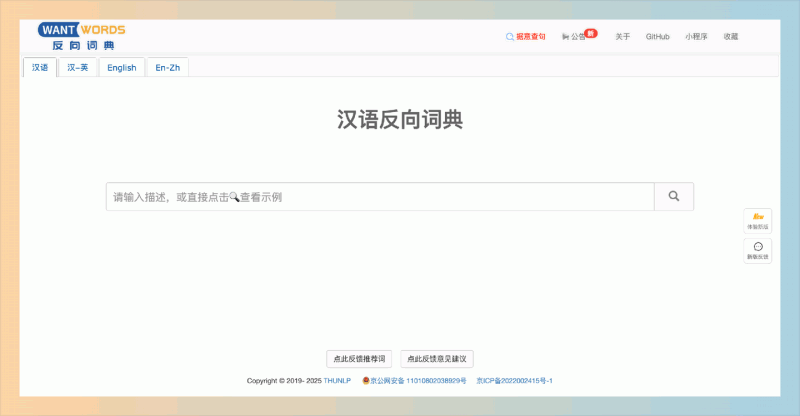Screen dimensions: 800x416
Task: Click the WantWords logo
Action: coord(82,37)
